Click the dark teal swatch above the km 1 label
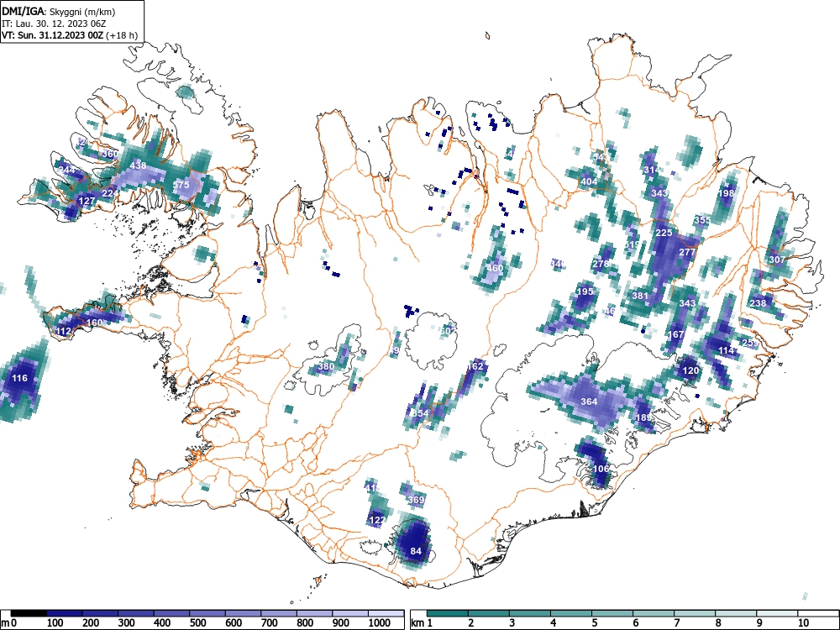This screenshot has height=630, width=840. tap(448, 613)
